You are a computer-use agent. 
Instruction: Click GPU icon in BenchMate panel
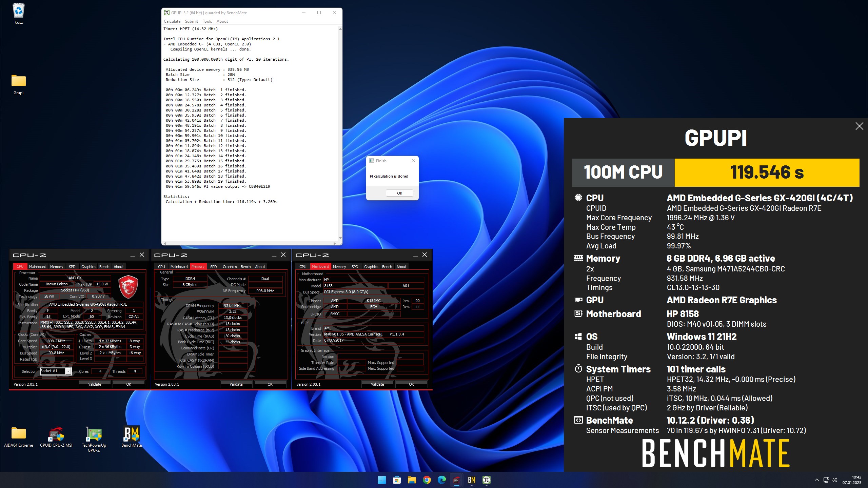[578, 300]
